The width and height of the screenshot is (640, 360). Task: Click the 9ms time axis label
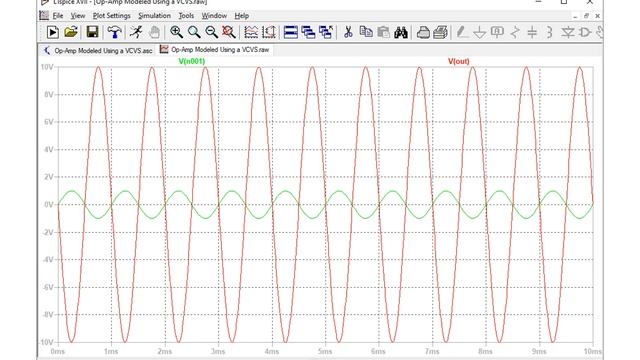click(x=539, y=351)
